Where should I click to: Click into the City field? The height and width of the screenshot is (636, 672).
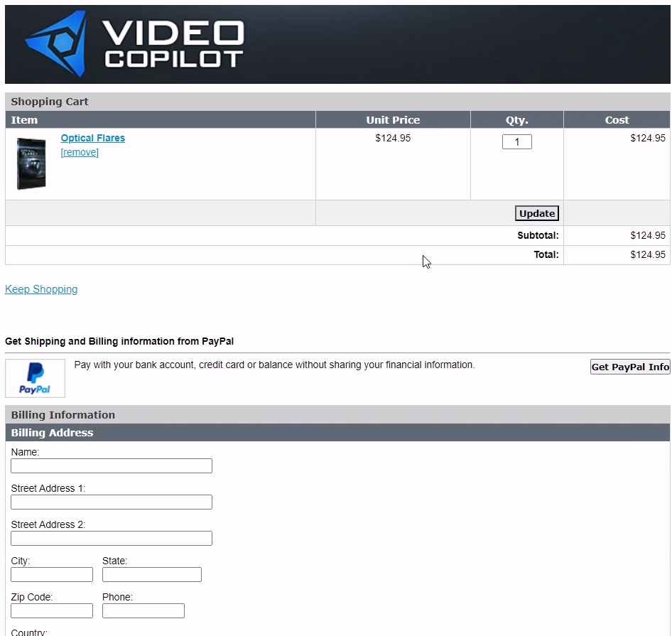(52, 575)
